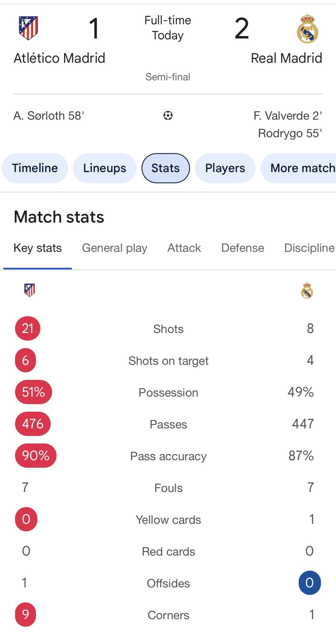The image size is (336, 644).
Task: Open the Timeline tab
Action: (x=35, y=168)
